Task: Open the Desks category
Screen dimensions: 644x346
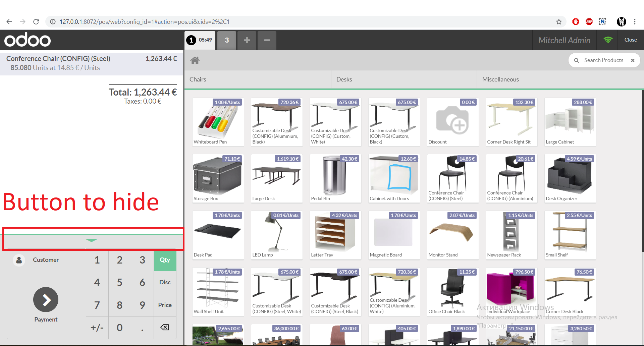Action: [404, 79]
